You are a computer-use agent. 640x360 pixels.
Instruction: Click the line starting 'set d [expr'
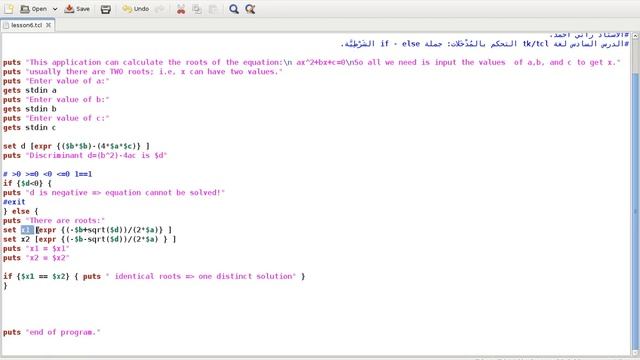coord(76,146)
